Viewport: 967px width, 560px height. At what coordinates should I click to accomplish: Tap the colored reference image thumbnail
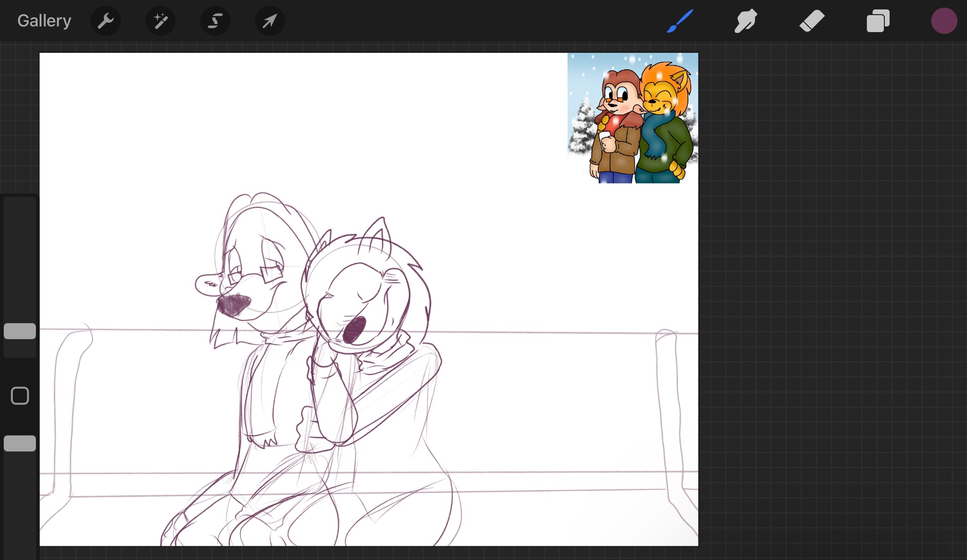tap(633, 118)
